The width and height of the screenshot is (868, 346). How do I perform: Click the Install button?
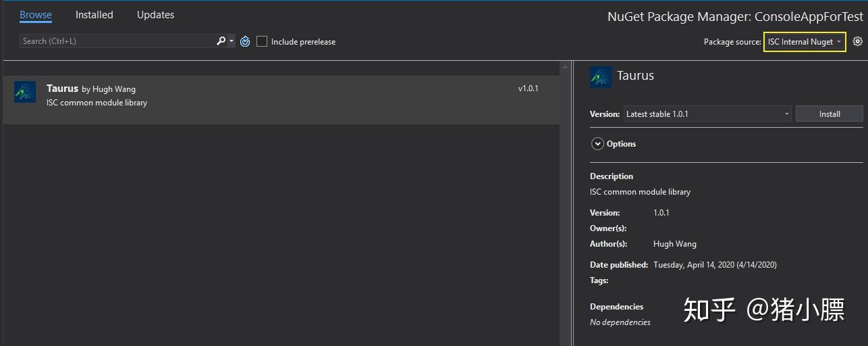click(829, 114)
